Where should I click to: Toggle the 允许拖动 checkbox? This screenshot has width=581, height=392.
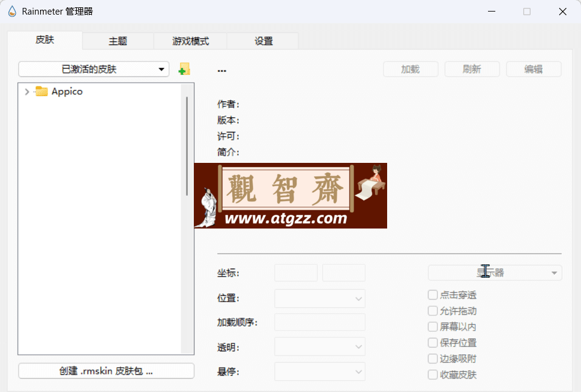tap(433, 311)
